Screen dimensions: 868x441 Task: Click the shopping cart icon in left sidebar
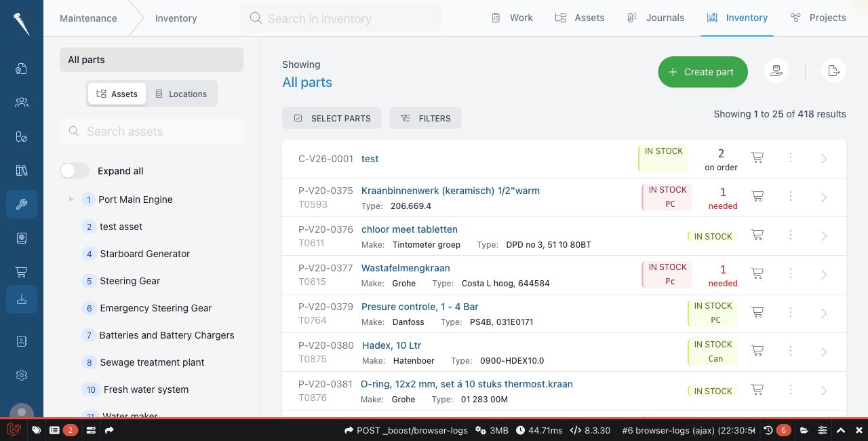(x=22, y=272)
